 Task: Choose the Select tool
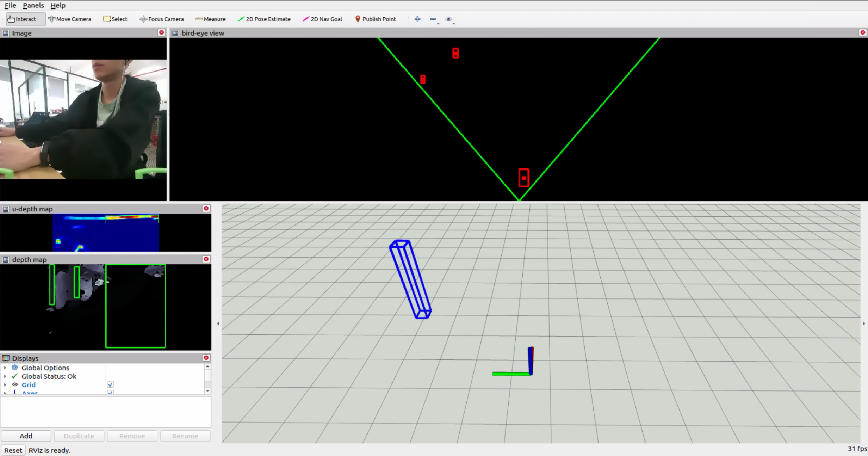coord(115,19)
